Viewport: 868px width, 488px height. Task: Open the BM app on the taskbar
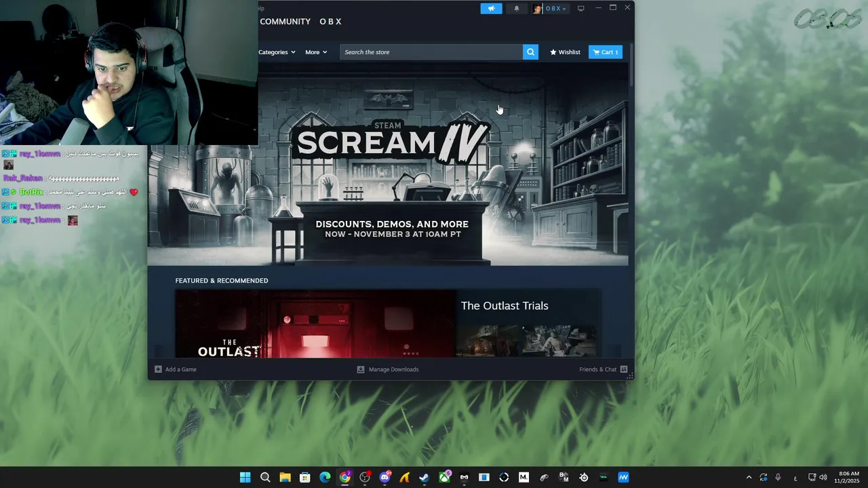[564, 477]
